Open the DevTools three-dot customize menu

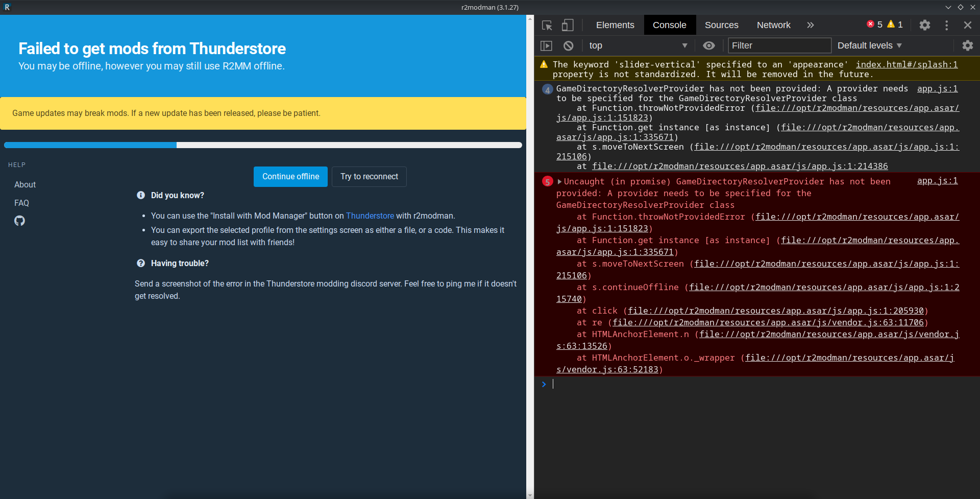[946, 25]
